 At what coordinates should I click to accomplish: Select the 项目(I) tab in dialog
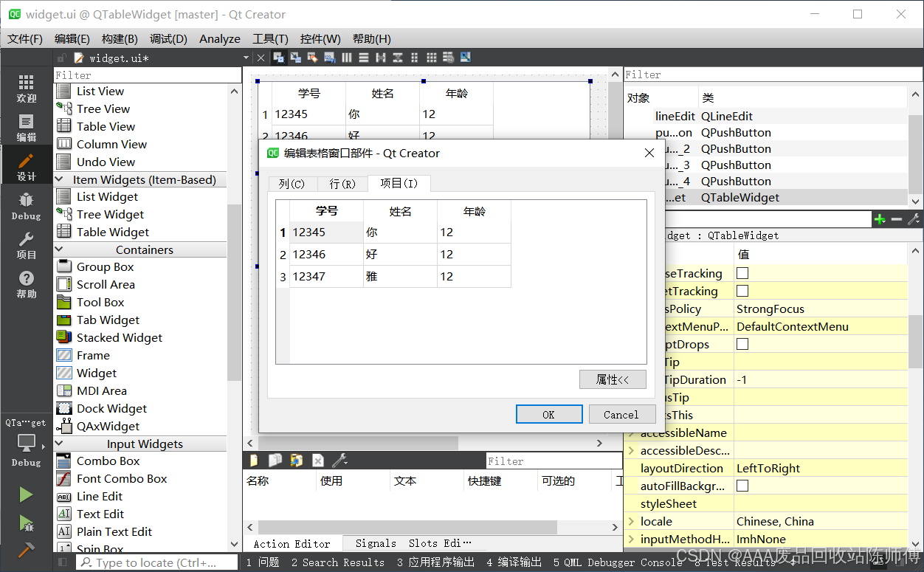tap(399, 183)
